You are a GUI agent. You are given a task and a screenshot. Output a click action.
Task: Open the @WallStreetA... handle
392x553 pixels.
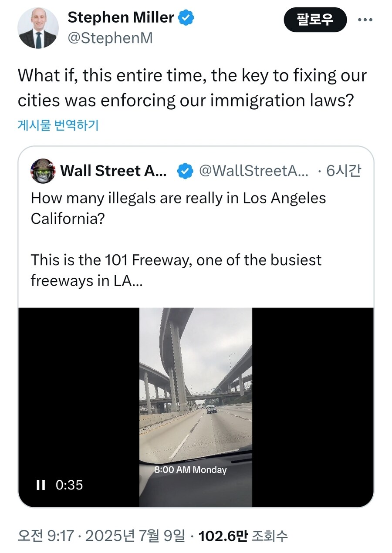point(253,171)
